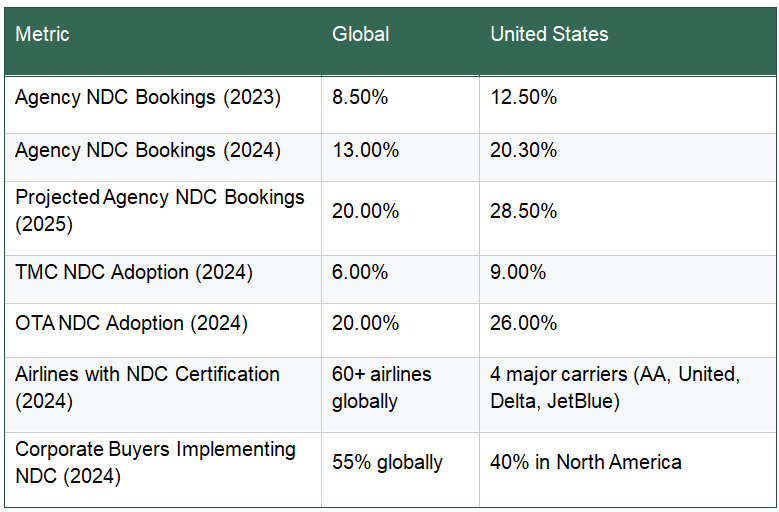
Task: Click the 26.00% United States cell
Action: (524, 324)
